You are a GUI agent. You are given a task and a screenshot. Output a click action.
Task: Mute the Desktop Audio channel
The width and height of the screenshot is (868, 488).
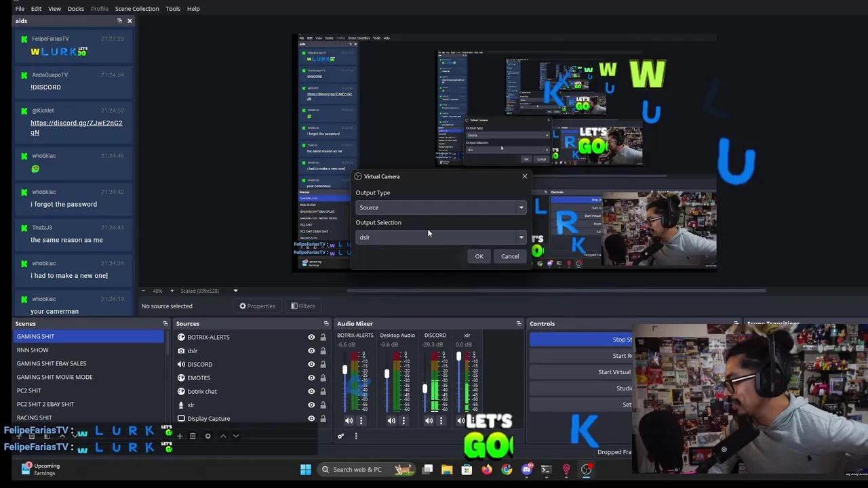(391, 421)
